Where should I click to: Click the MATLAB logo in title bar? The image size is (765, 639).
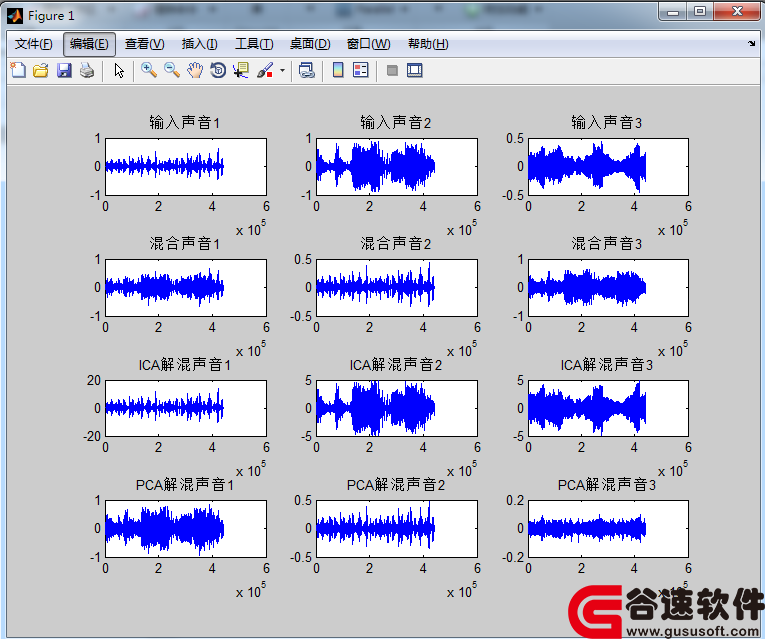[x=15, y=16]
